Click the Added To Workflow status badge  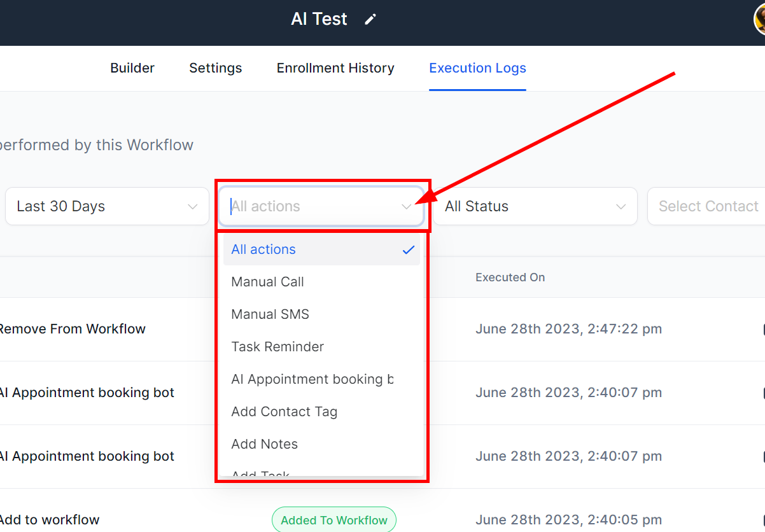point(333,520)
